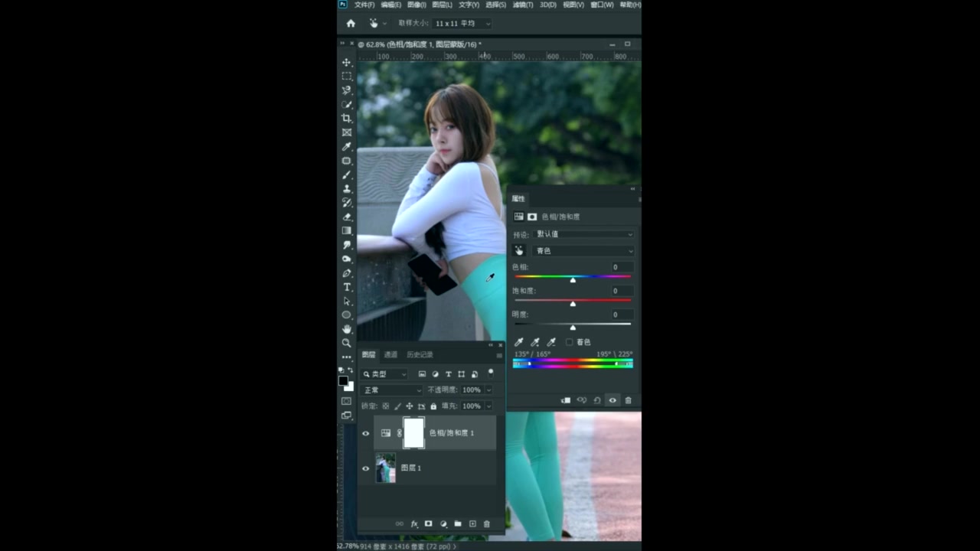Click the fx layer styles icon
The width and height of the screenshot is (980, 551).
(x=414, y=524)
